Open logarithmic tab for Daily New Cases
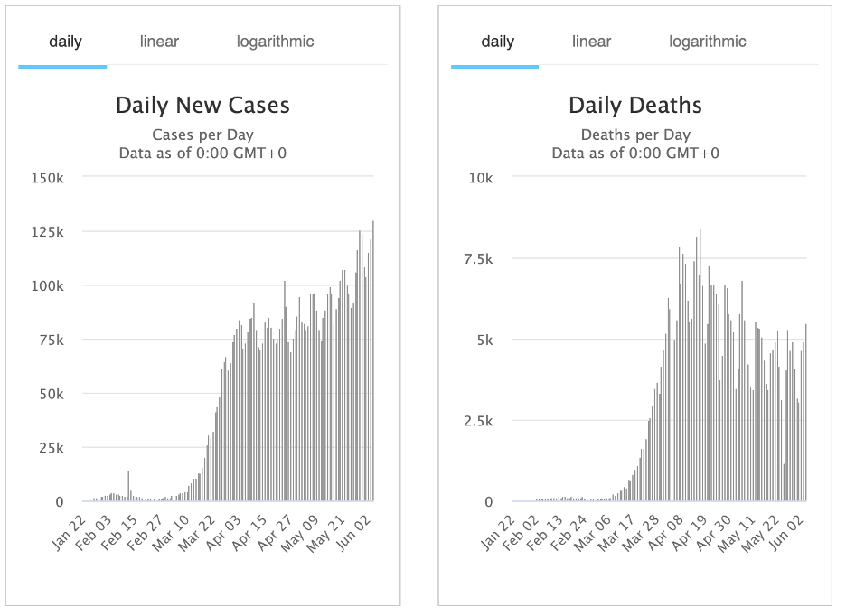This screenshot has width=846, height=616. (x=275, y=42)
